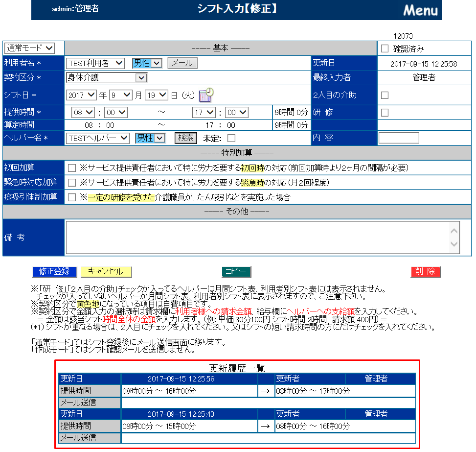Click the blue 修正登録 button

[54, 271]
